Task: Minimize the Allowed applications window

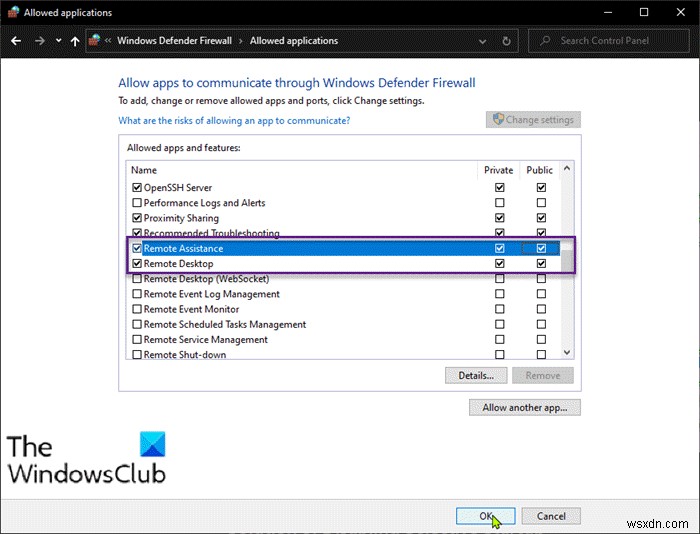Action: [x=608, y=12]
